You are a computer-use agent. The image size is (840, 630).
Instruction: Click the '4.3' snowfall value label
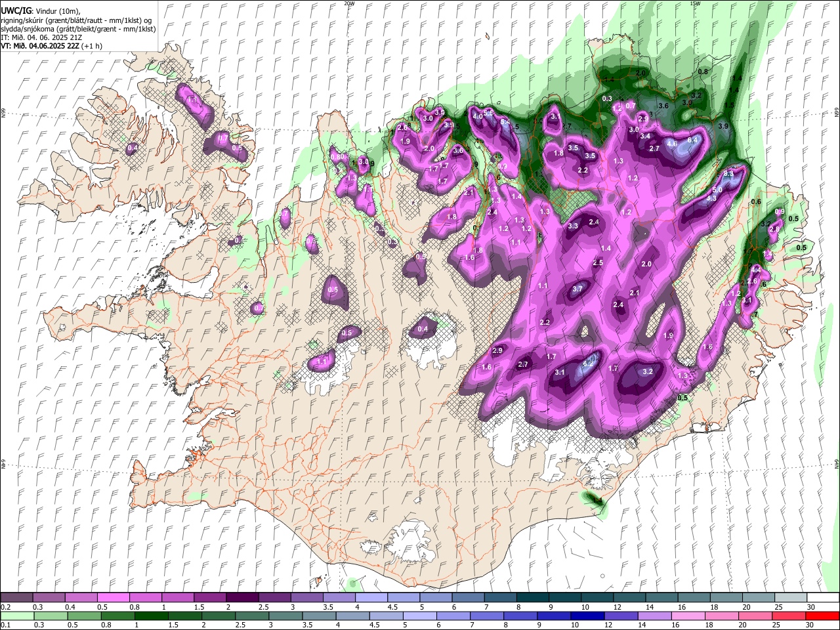point(711,198)
